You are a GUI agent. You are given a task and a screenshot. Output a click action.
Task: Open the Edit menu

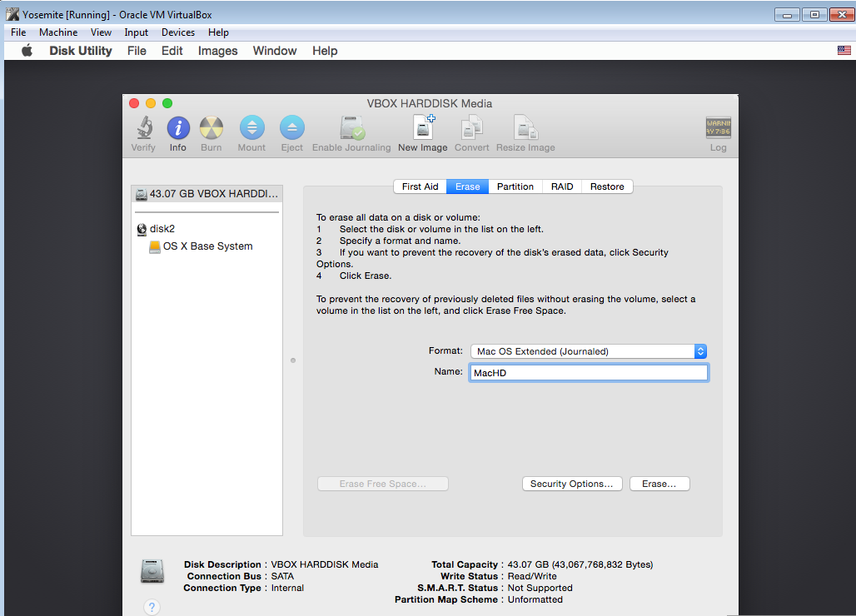tap(172, 51)
